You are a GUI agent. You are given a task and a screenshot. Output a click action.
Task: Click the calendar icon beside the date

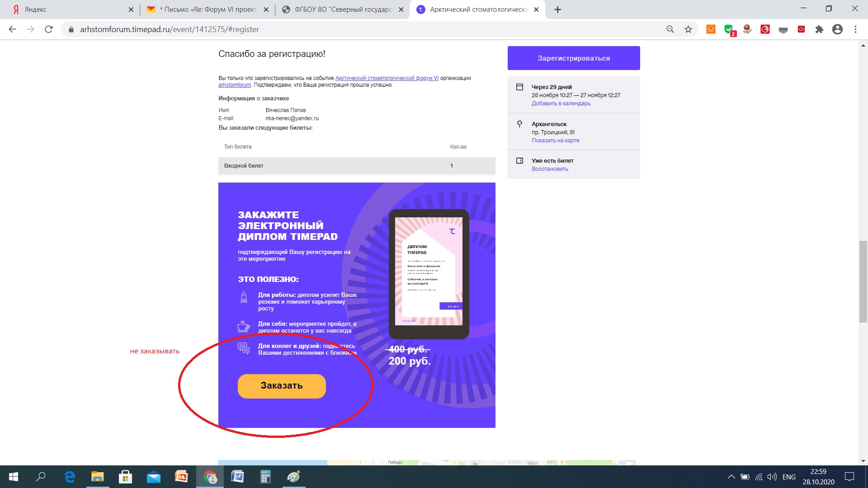[519, 87]
